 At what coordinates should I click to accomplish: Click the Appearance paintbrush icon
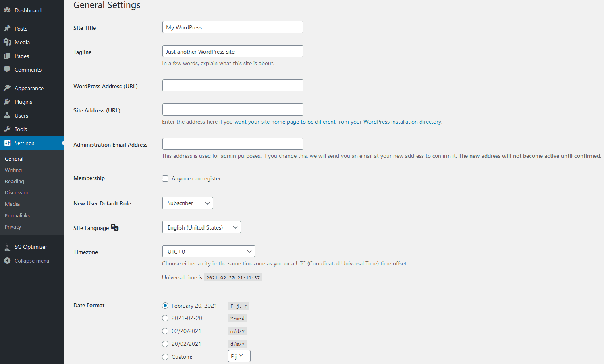point(7,88)
